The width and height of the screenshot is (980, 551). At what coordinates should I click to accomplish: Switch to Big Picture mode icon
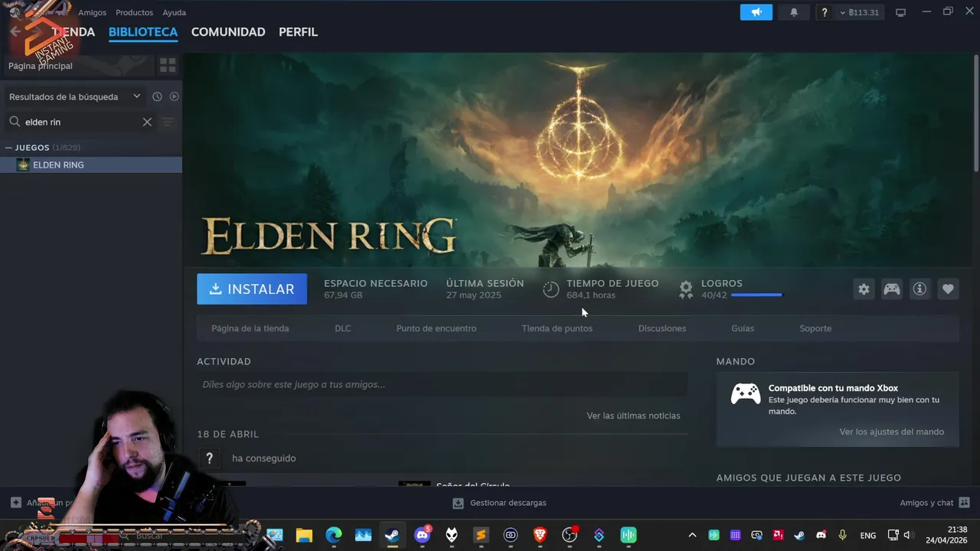pyautogui.click(x=901, y=12)
